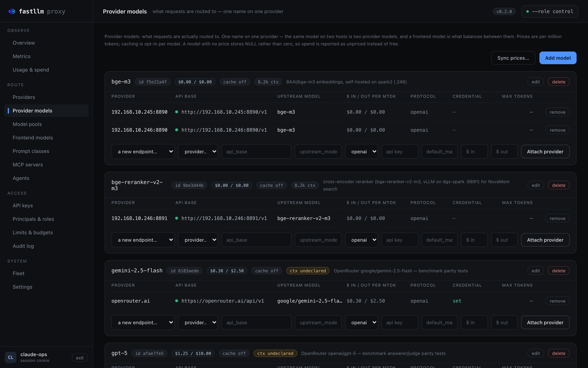Click the fastllm proxy logo icon
This screenshot has width=588, height=368.
(11, 11)
